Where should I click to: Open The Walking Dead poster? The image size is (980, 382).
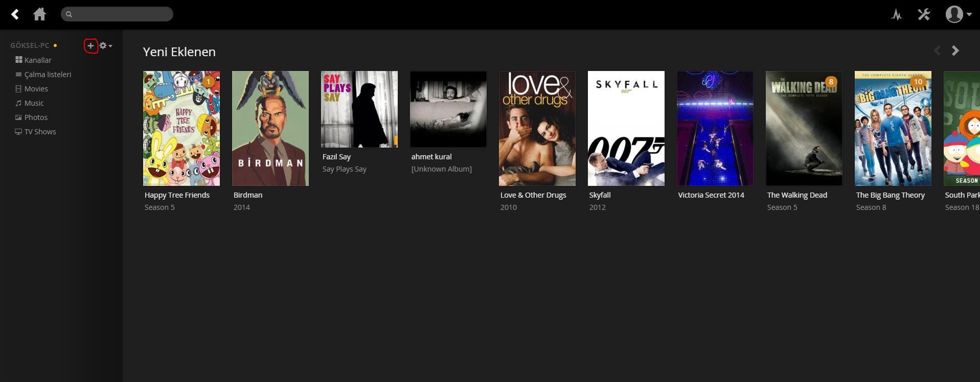pyautogui.click(x=804, y=128)
